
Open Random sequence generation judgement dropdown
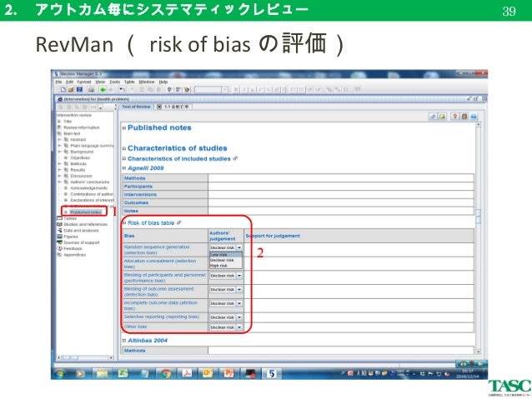[x=239, y=247]
